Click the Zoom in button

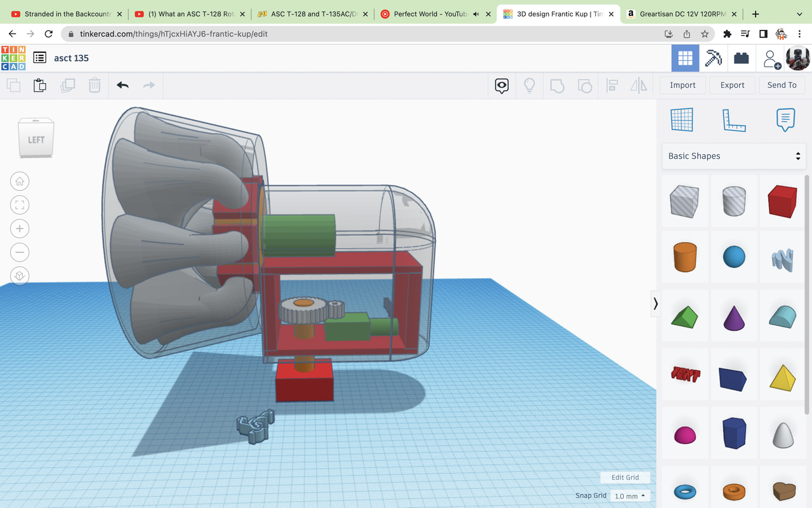point(20,229)
